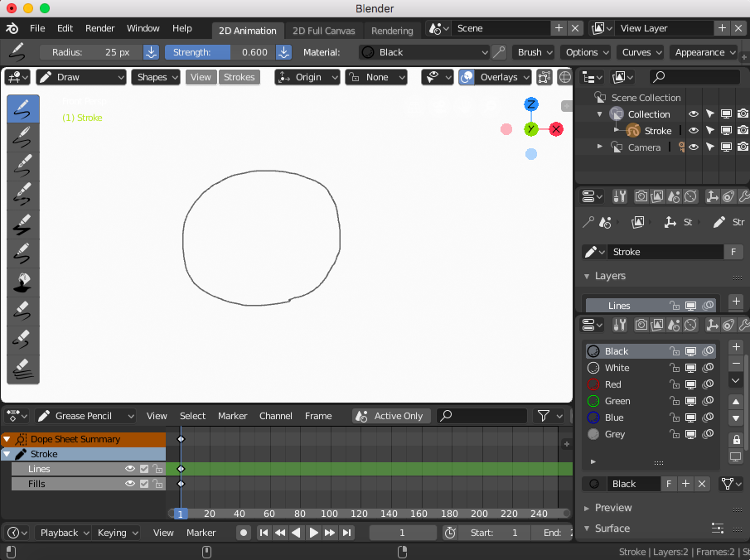
Task: Toggle visibility of Camera in outliner
Action: point(693,147)
